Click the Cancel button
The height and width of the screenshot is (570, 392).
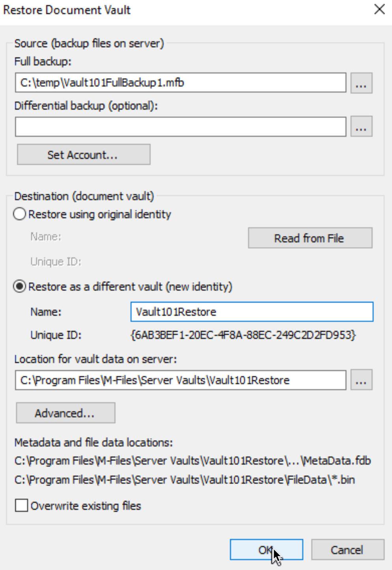347,549
